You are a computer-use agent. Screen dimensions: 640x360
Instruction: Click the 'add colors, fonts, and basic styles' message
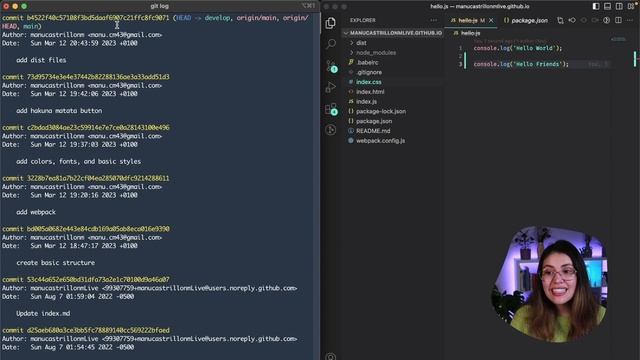(78, 161)
